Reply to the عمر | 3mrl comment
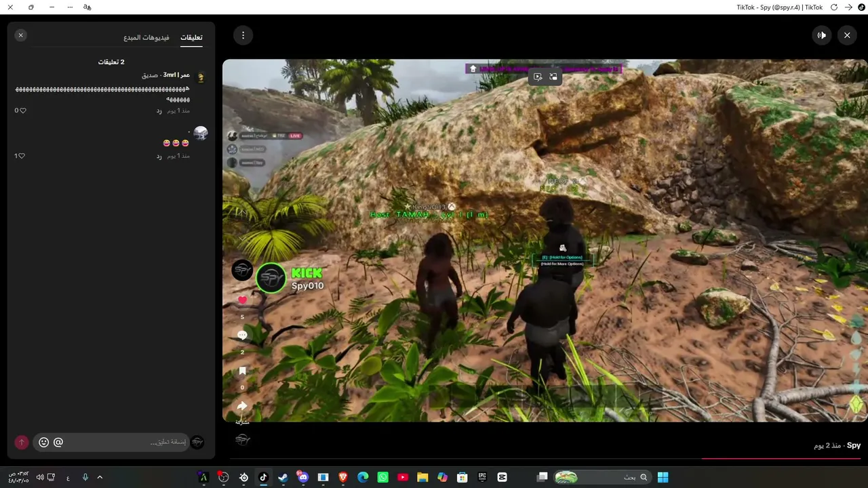 click(159, 110)
